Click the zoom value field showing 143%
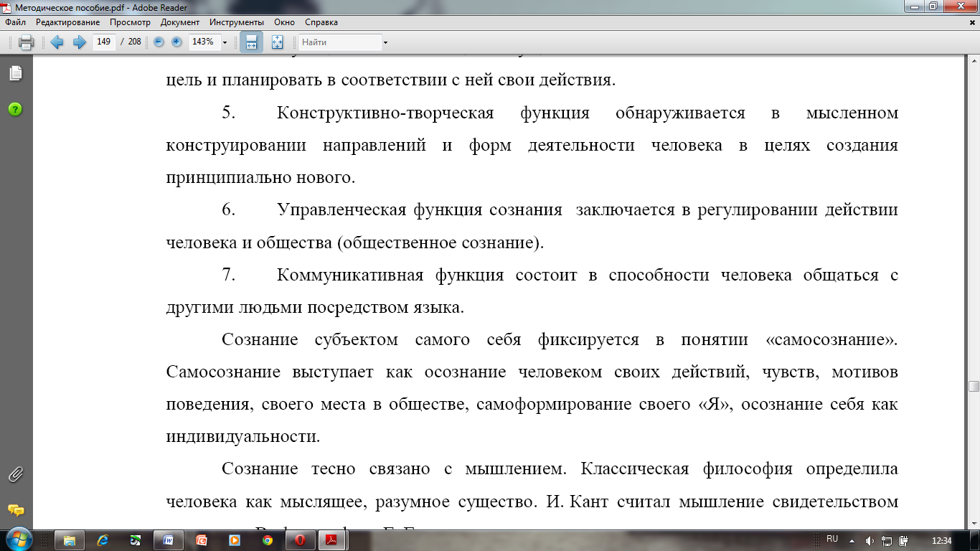 pos(204,42)
